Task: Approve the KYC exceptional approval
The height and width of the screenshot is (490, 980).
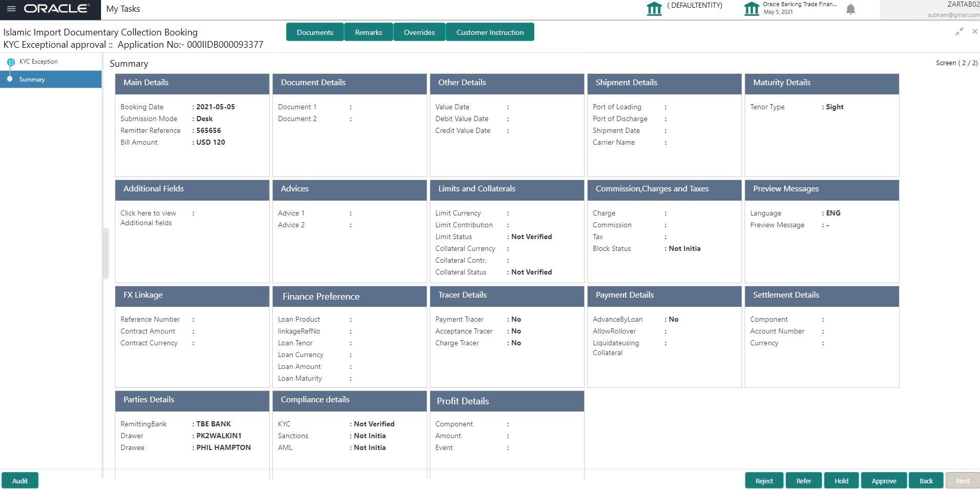Action: coord(884,480)
